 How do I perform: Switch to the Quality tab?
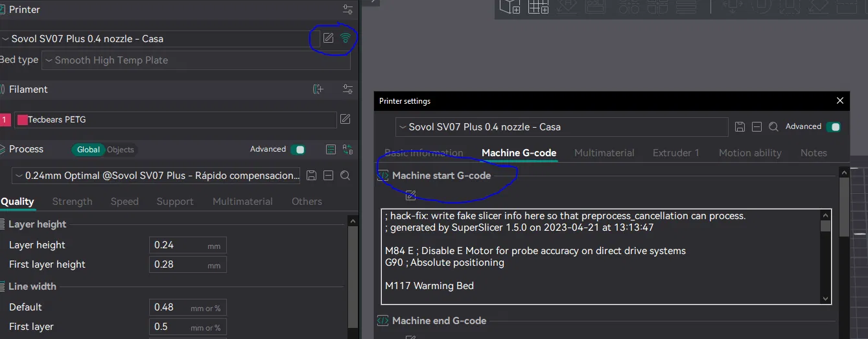pyautogui.click(x=18, y=202)
